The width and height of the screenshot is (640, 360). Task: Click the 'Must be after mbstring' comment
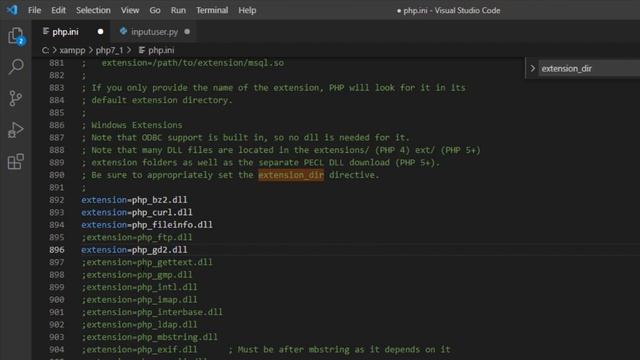339,349
